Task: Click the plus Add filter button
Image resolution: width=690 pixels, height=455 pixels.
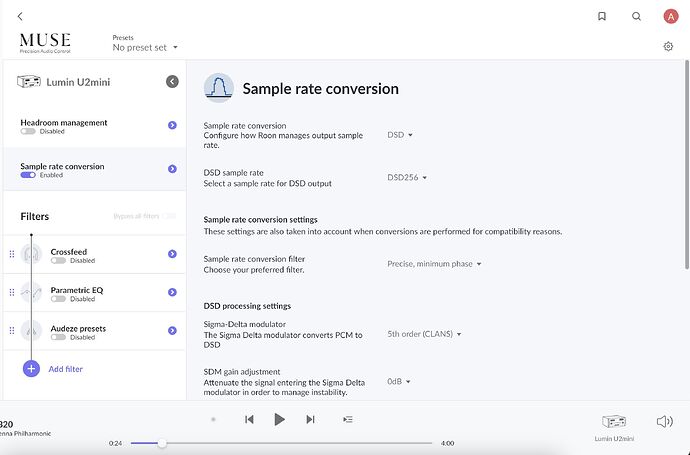Action: click(31, 369)
